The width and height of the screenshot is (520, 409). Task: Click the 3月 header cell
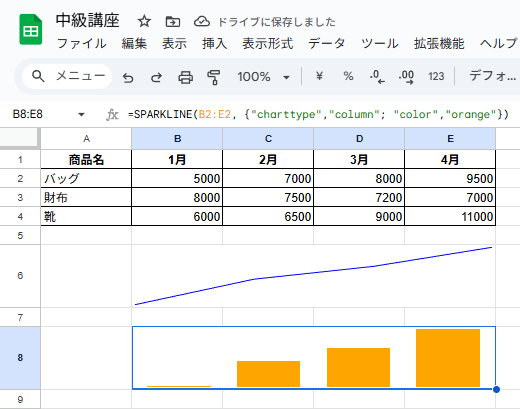pyautogui.click(x=359, y=160)
